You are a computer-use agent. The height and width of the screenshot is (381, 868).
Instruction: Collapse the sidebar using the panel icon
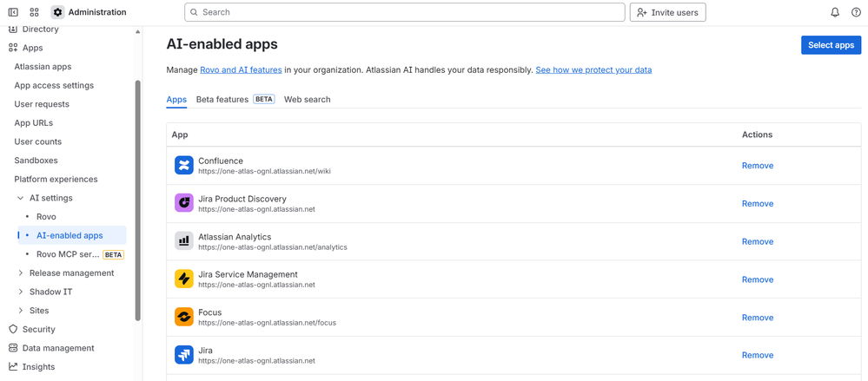(13, 12)
